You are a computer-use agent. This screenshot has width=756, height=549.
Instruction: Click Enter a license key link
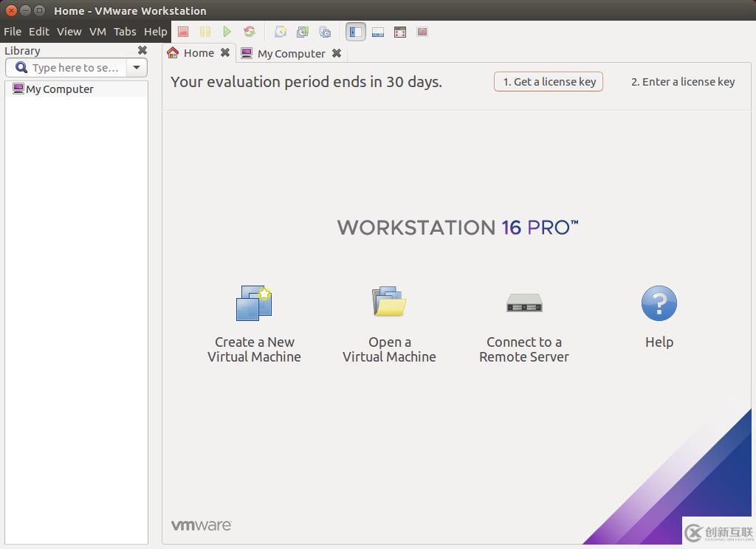click(x=683, y=82)
